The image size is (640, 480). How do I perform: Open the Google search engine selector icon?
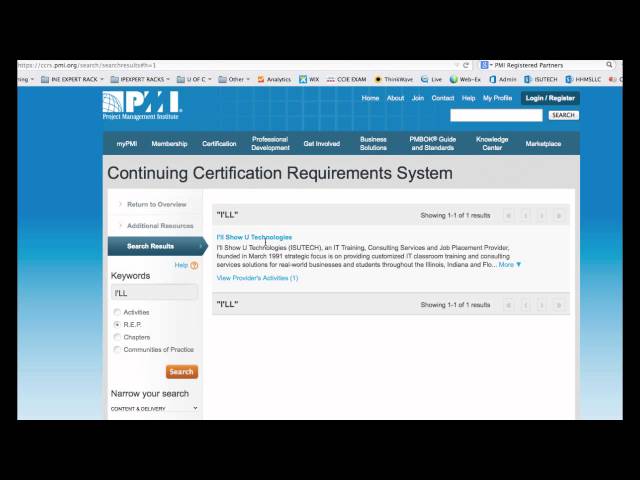click(x=484, y=65)
